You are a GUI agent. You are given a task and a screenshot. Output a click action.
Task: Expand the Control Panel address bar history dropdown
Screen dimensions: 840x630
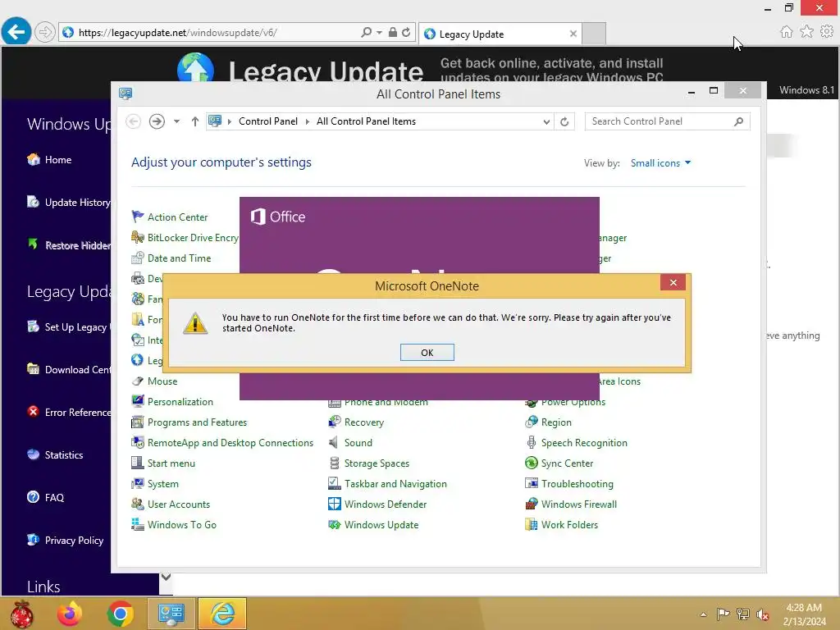[x=546, y=121]
